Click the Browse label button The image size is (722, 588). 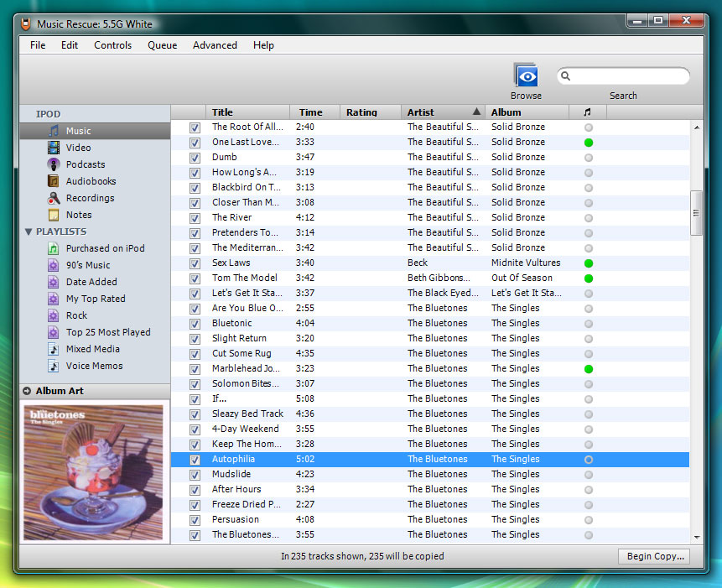[x=526, y=96]
